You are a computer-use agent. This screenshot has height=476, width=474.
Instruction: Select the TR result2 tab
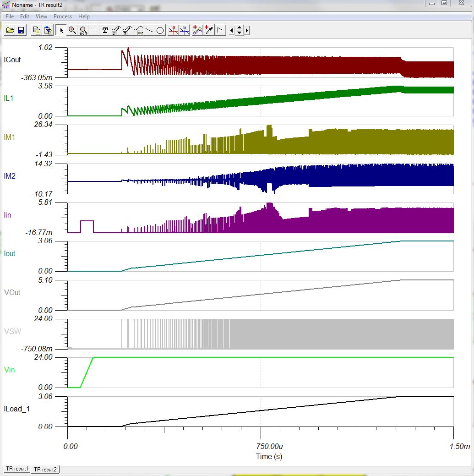(45, 469)
